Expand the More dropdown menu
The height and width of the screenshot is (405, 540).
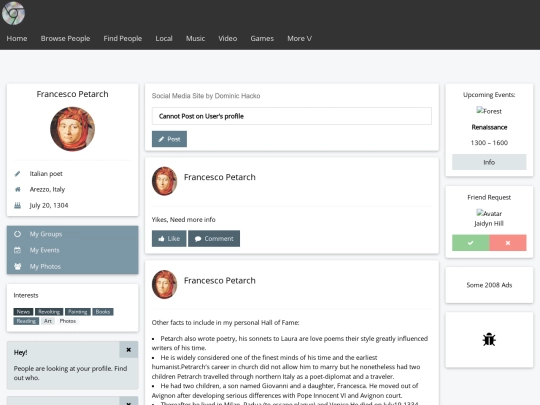300,39
